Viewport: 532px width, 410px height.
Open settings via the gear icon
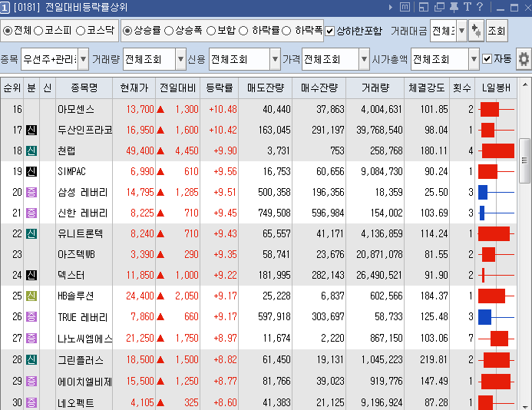click(524, 59)
